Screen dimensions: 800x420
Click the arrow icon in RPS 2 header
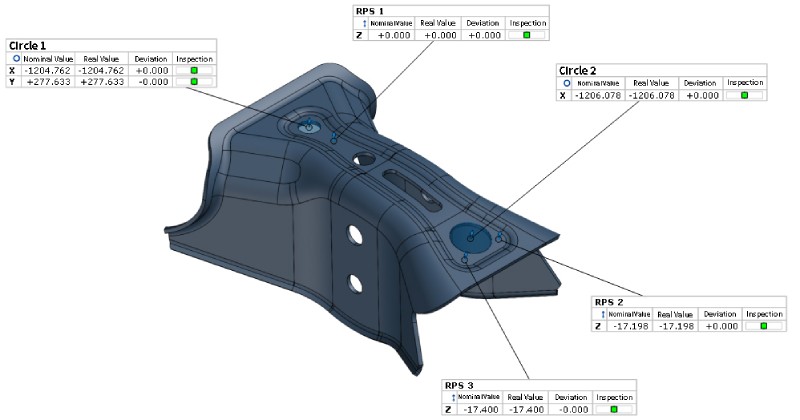[x=603, y=314]
